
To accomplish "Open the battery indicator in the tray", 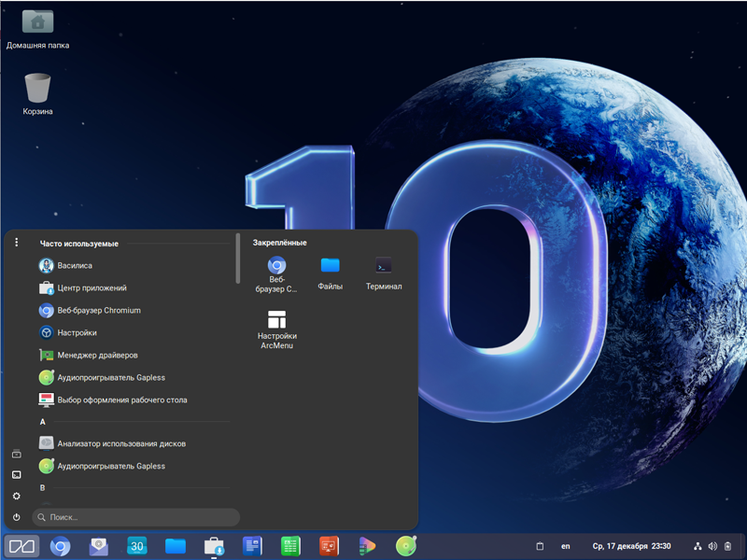I will [728, 545].
